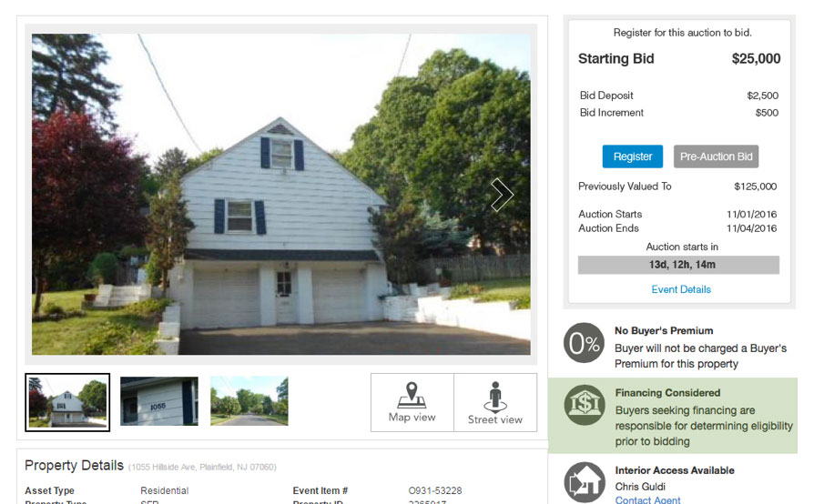Click the next photo chevron arrow
814x504 pixels.
coord(502,195)
